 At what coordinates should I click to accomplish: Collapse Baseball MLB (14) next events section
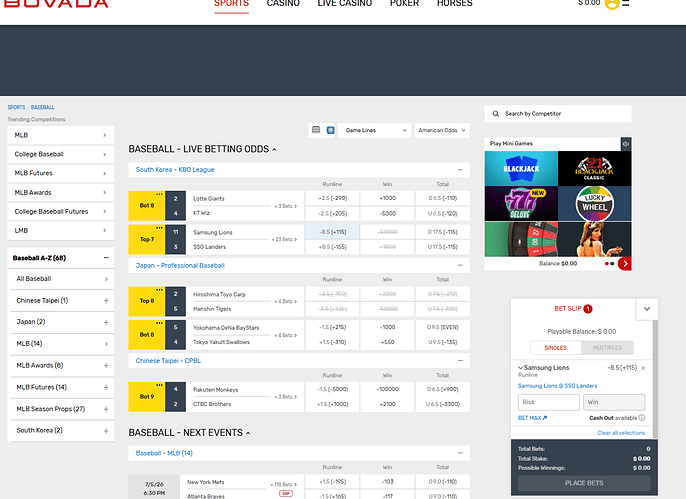point(460,454)
